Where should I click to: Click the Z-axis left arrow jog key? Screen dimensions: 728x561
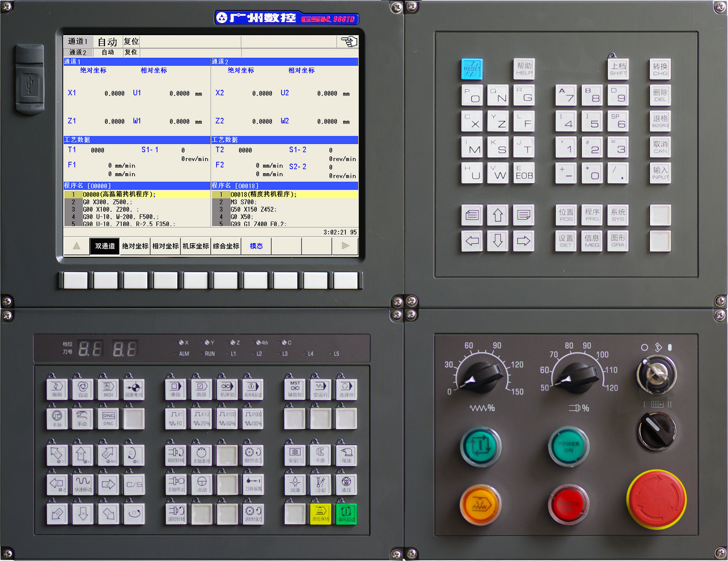tap(57, 484)
